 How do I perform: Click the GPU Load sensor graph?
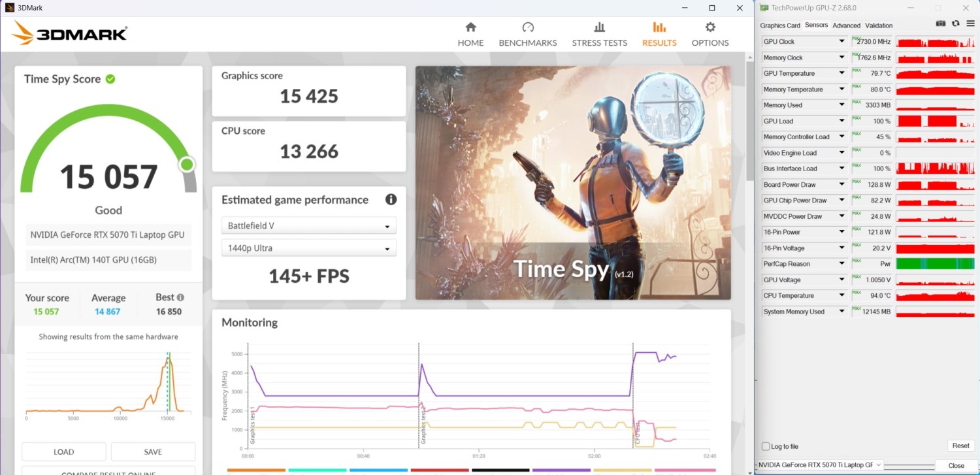936,121
